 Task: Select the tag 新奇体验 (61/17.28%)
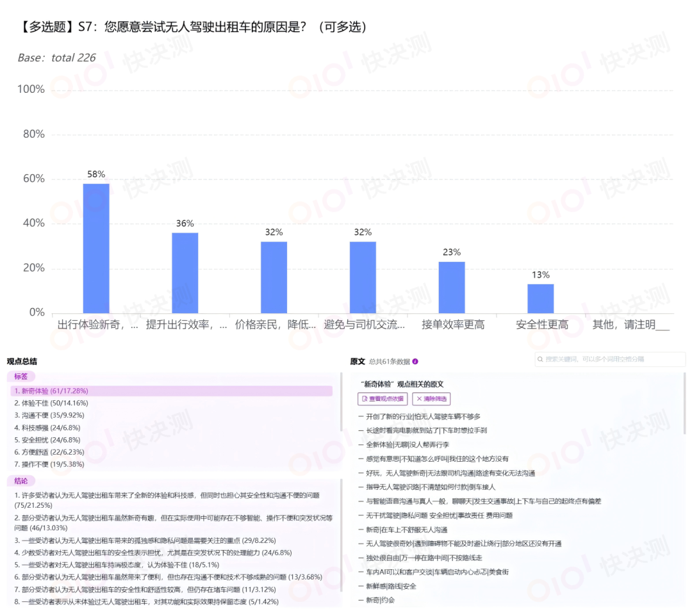pos(51,391)
